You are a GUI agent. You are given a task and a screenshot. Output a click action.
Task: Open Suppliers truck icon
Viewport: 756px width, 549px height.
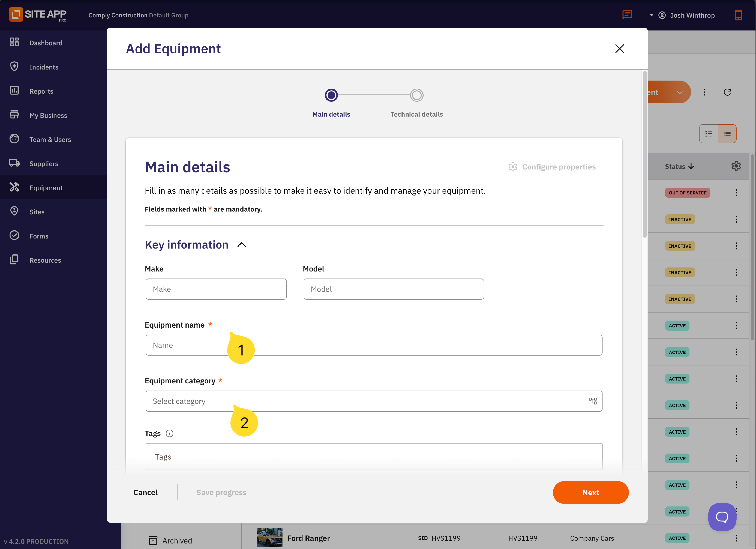pos(14,163)
